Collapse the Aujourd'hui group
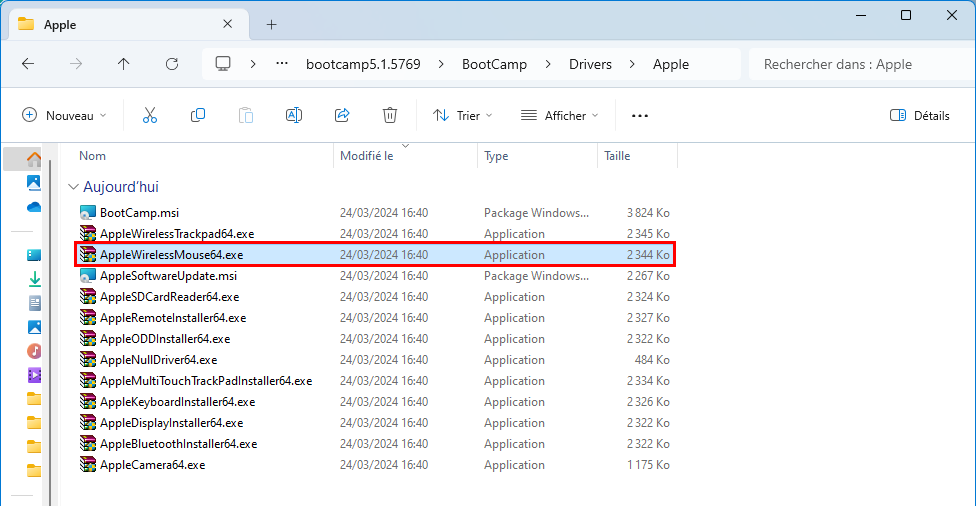976x506 pixels. point(73,187)
